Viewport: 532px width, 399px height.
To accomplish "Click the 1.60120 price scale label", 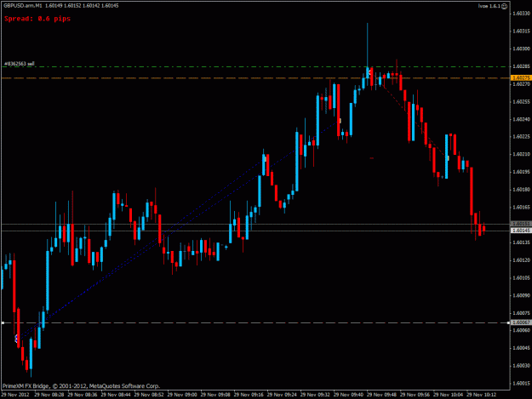I will (522, 260).
